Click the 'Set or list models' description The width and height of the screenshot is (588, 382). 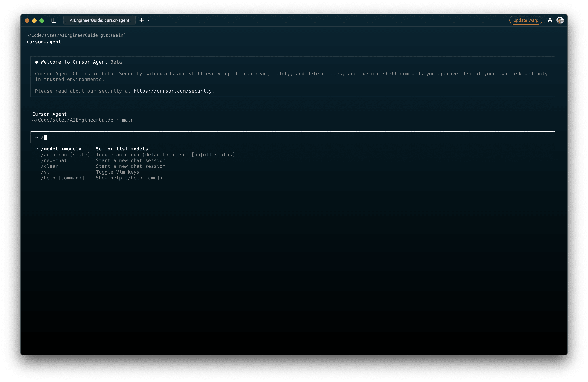[122, 149]
